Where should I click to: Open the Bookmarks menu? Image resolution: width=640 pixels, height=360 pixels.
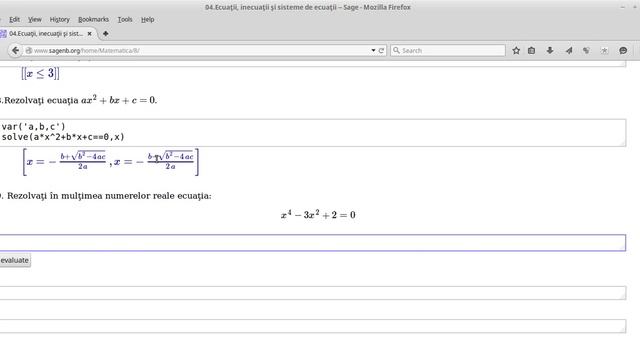(93, 19)
